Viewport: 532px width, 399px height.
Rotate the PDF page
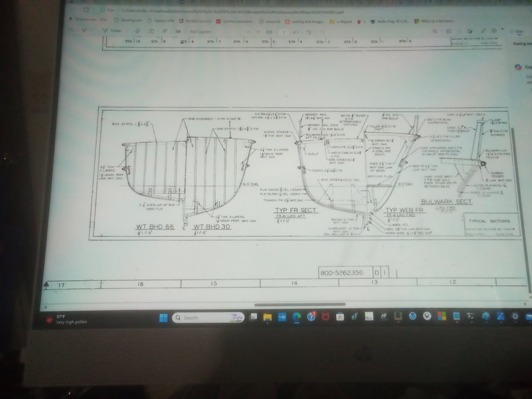[309, 32]
